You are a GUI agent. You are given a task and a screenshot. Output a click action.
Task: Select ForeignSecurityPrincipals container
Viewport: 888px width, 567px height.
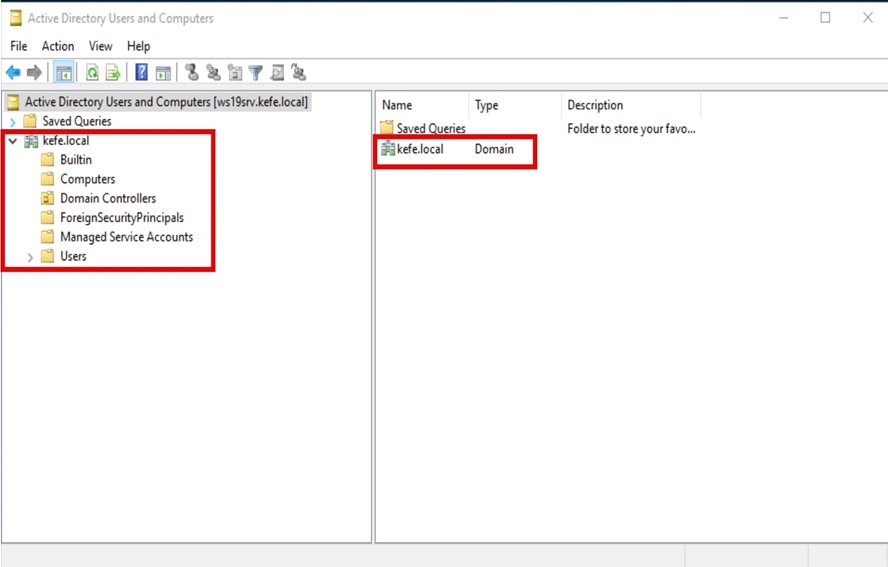122,218
